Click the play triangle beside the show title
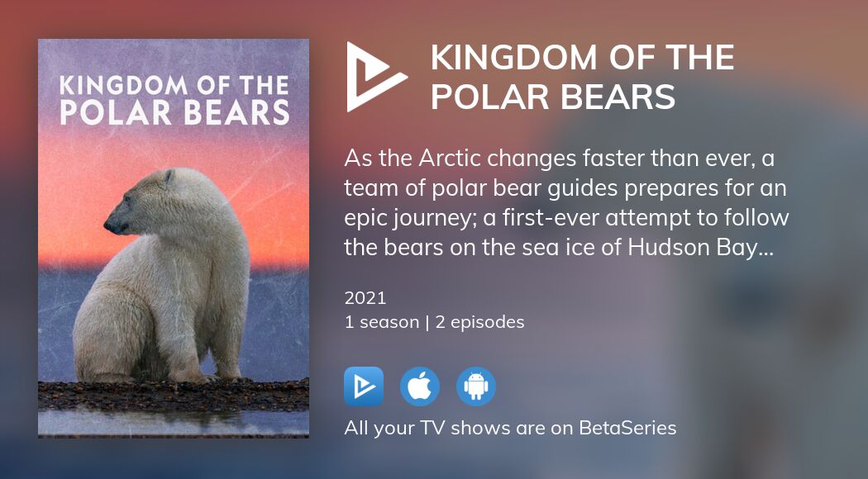 [x=376, y=77]
